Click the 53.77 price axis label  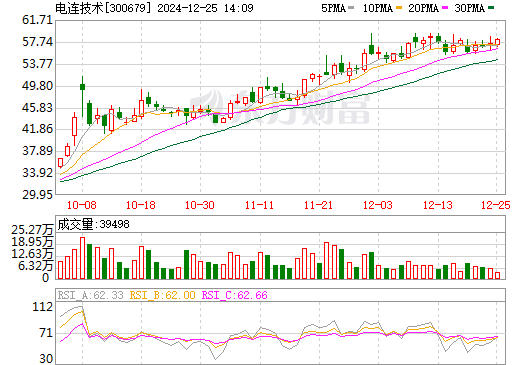[x=38, y=64]
